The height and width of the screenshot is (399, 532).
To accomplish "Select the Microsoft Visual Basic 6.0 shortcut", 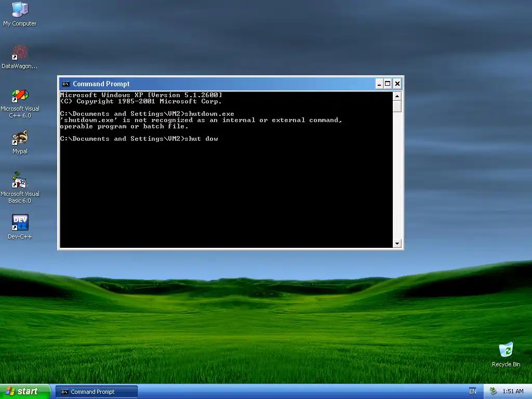I will pos(20,188).
